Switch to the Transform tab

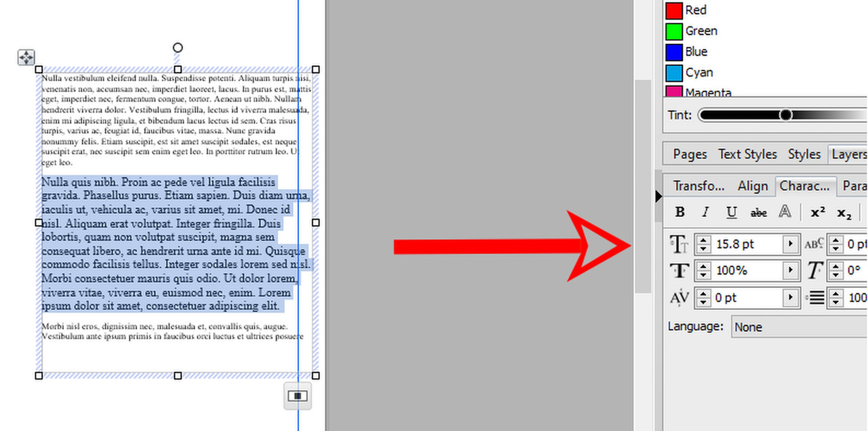pos(699,186)
